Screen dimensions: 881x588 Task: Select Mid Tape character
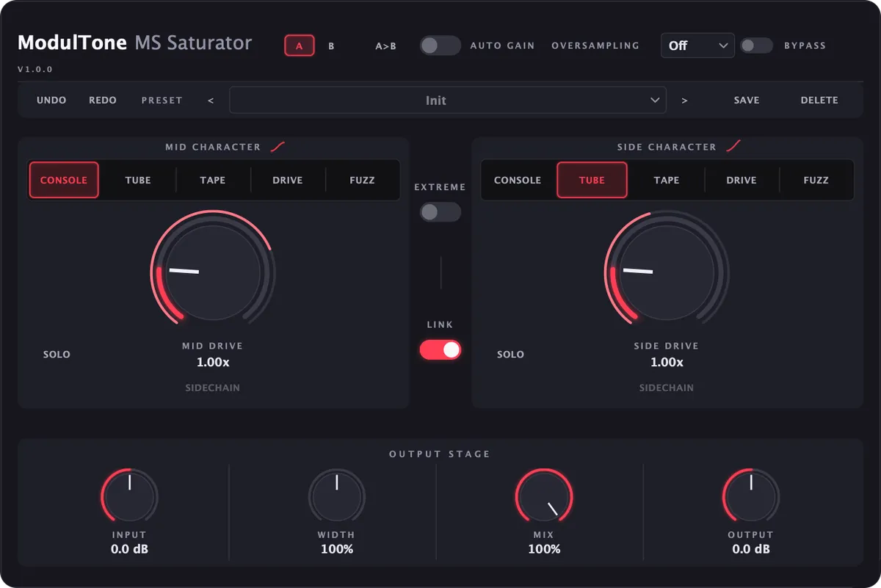click(213, 180)
